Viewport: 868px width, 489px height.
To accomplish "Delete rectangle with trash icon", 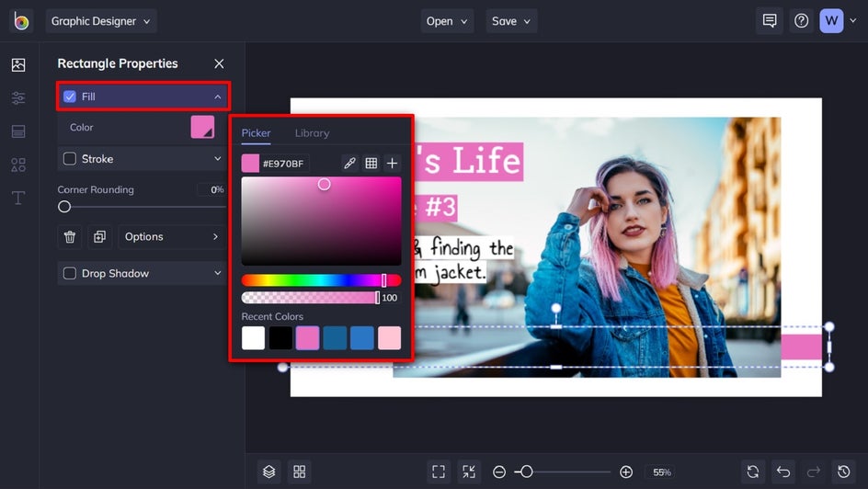I will click(70, 237).
